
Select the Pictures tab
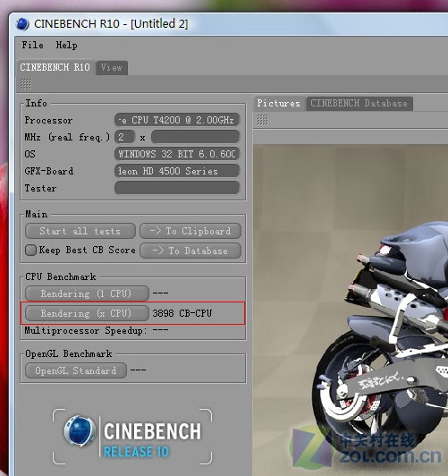click(x=278, y=103)
